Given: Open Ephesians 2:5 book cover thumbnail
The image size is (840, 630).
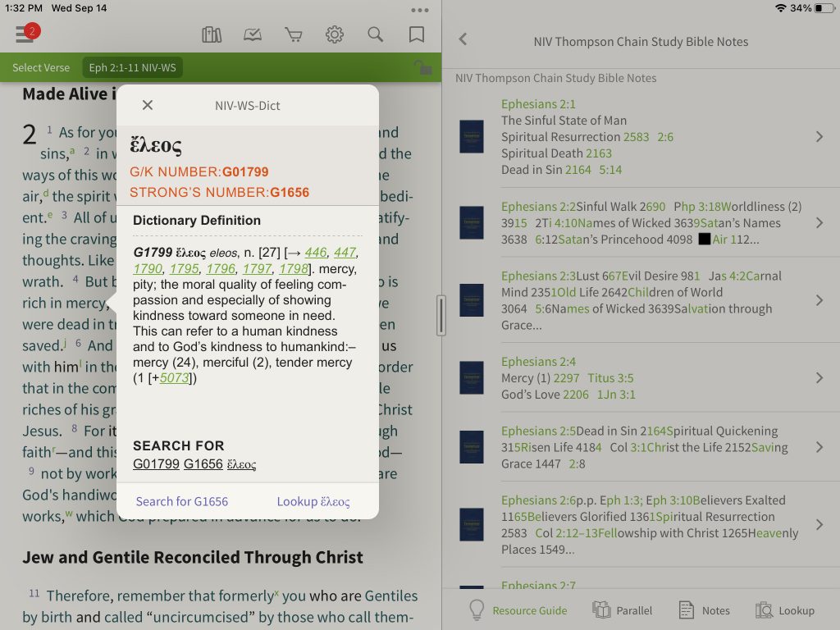Looking at the screenshot, I should pyautogui.click(x=472, y=447).
